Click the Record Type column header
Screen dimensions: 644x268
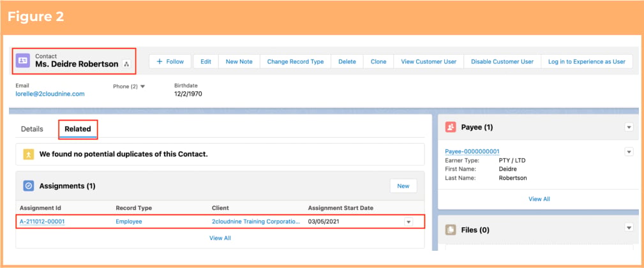(x=134, y=208)
